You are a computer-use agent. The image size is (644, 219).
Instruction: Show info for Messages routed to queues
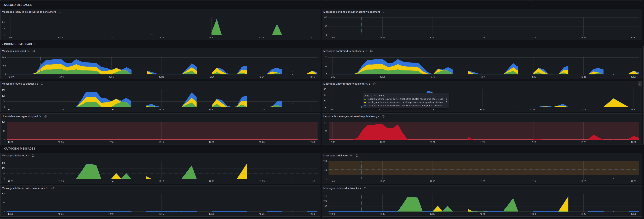pos(42,84)
